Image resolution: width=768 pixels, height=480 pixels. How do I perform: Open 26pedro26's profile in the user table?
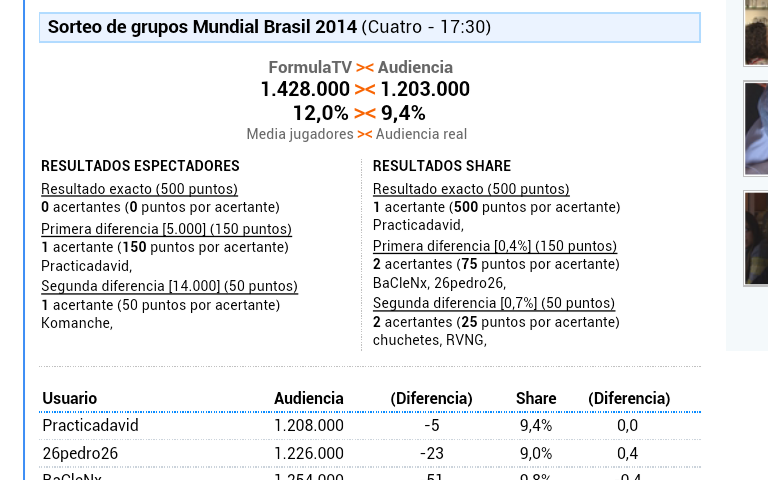coord(80,453)
